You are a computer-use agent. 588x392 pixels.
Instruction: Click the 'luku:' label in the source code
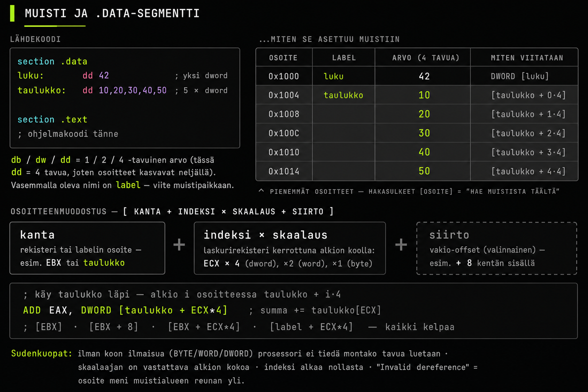click(30, 75)
